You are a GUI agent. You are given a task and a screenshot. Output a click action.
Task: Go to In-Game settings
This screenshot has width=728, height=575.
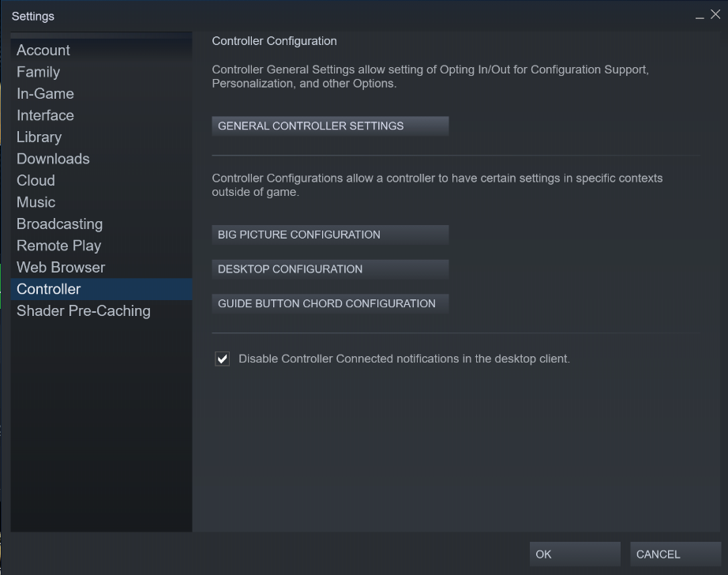[45, 93]
